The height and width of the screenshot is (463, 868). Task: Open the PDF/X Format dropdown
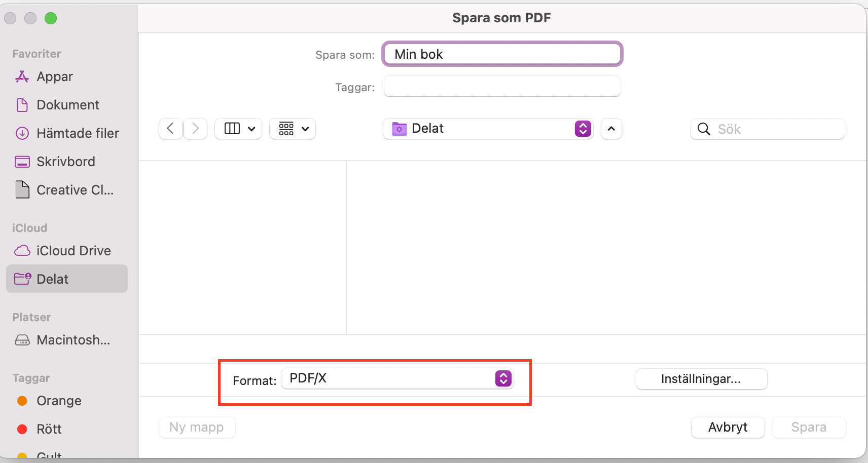397,378
